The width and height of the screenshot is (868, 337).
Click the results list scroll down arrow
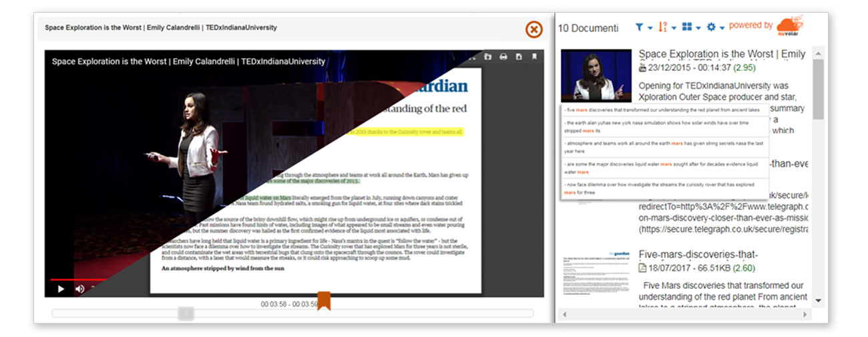click(818, 301)
